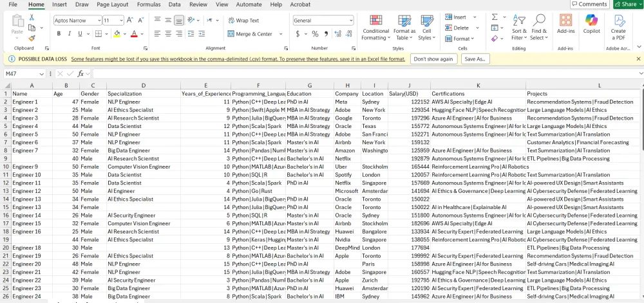Image resolution: width=644 pixels, height=303 pixels.
Task: Switch to the Page Layout tab
Action: coord(113,5)
